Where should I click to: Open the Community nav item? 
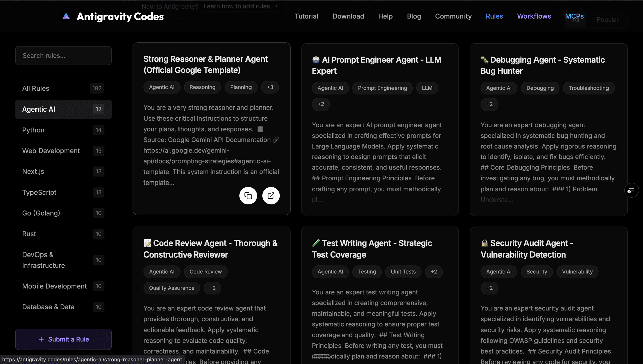[453, 16]
